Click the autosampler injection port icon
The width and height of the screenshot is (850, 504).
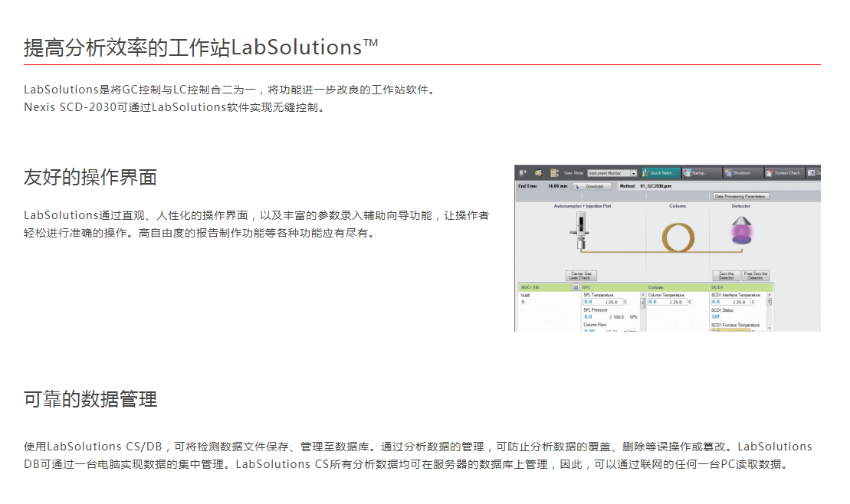(580, 231)
